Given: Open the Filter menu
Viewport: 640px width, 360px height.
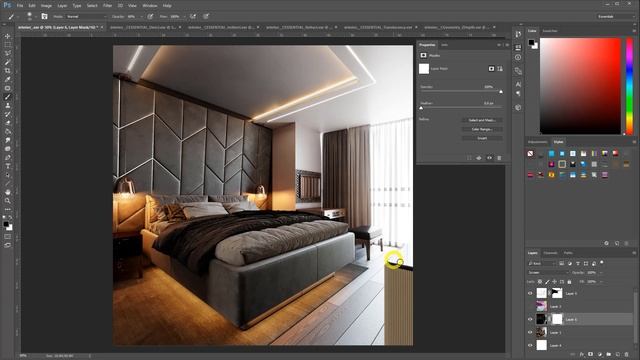Looking at the screenshot, I should point(107,6).
